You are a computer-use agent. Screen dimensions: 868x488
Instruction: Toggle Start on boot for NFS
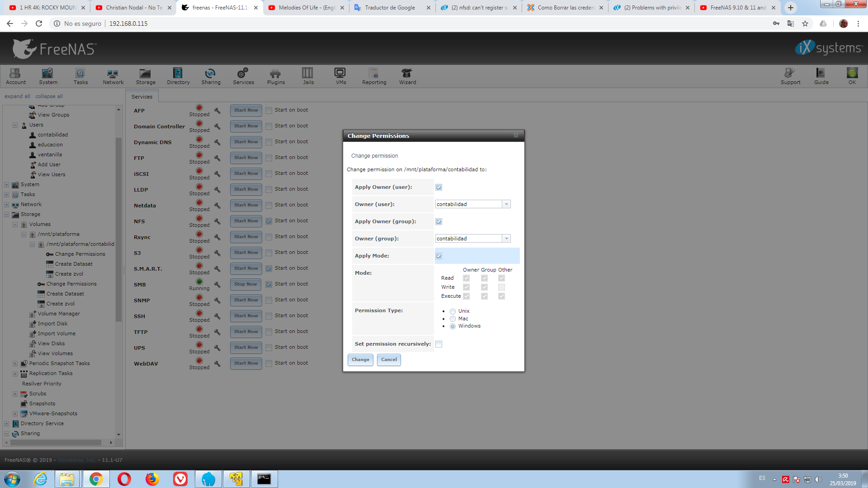tap(269, 221)
